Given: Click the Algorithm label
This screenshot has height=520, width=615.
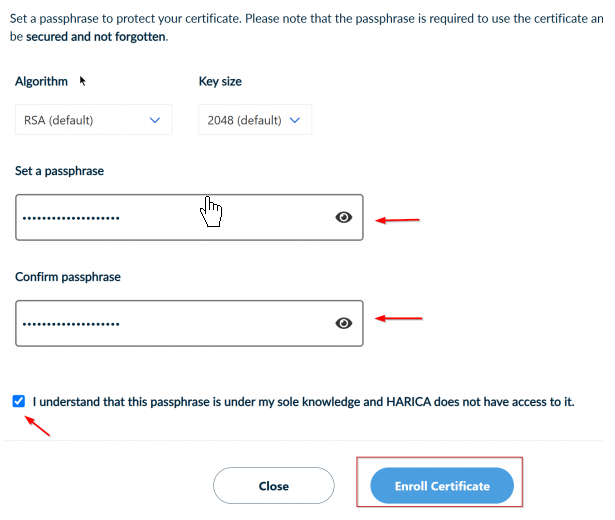Looking at the screenshot, I should 41,82.
